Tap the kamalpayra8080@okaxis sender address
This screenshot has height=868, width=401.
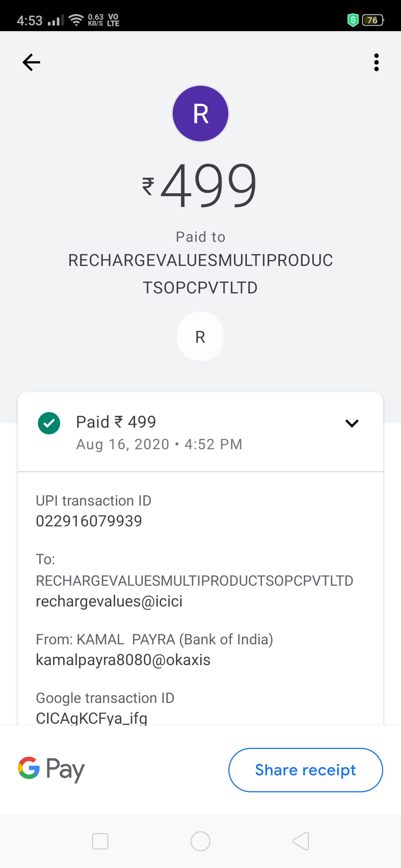coord(123,660)
